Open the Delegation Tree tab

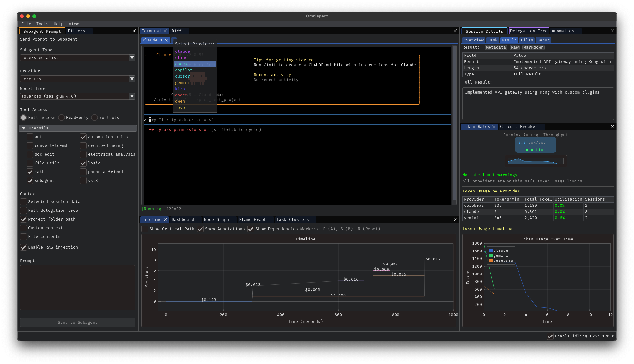(x=529, y=31)
